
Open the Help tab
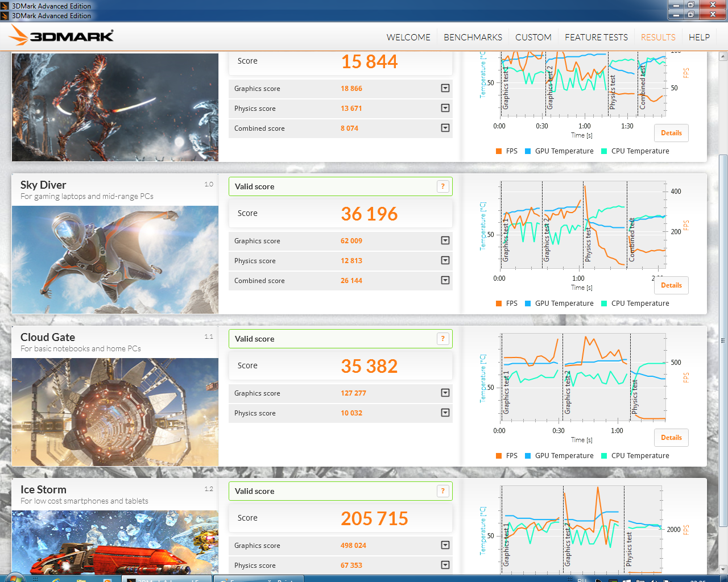(699, 38)
